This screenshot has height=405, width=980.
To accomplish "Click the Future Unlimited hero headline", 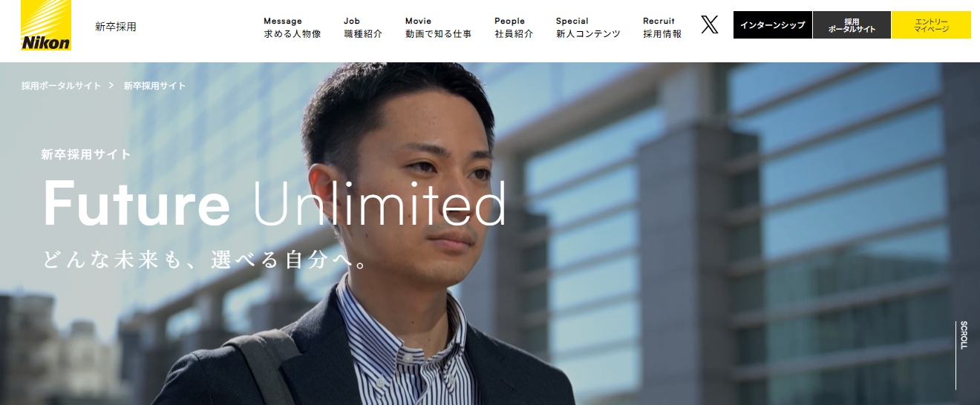I will [275, 202].
